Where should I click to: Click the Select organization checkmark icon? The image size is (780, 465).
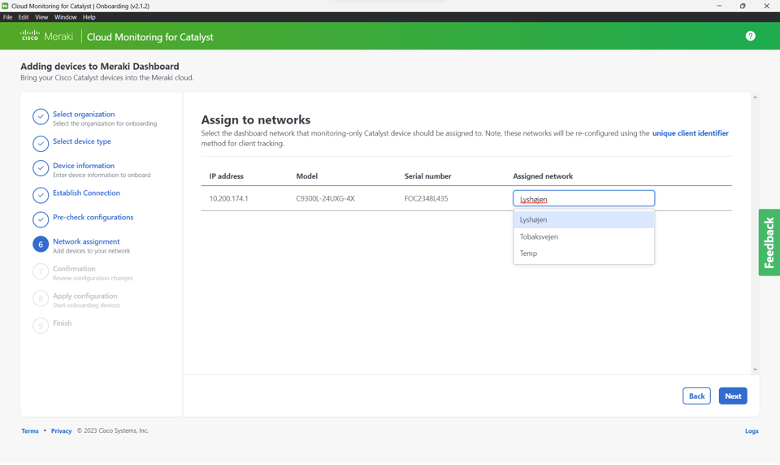(x=40, y=117)
